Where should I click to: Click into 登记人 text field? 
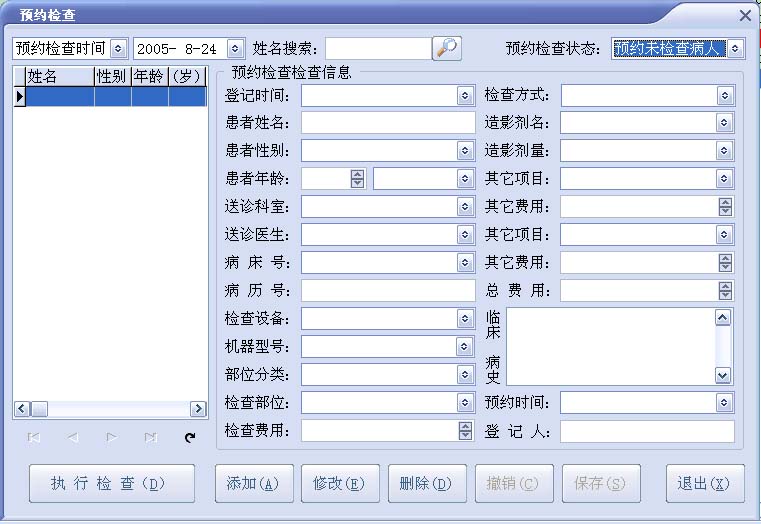[x=647, y=431]
